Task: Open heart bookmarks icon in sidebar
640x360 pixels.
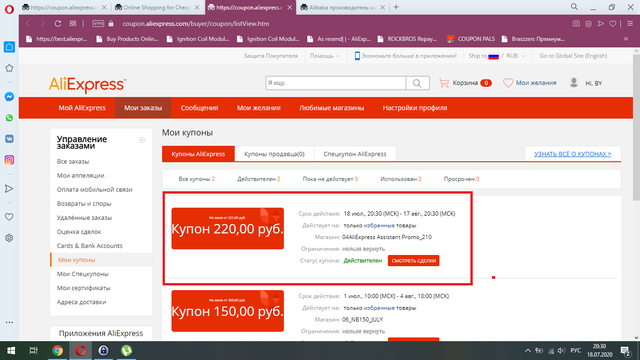Action: (9, 217)
